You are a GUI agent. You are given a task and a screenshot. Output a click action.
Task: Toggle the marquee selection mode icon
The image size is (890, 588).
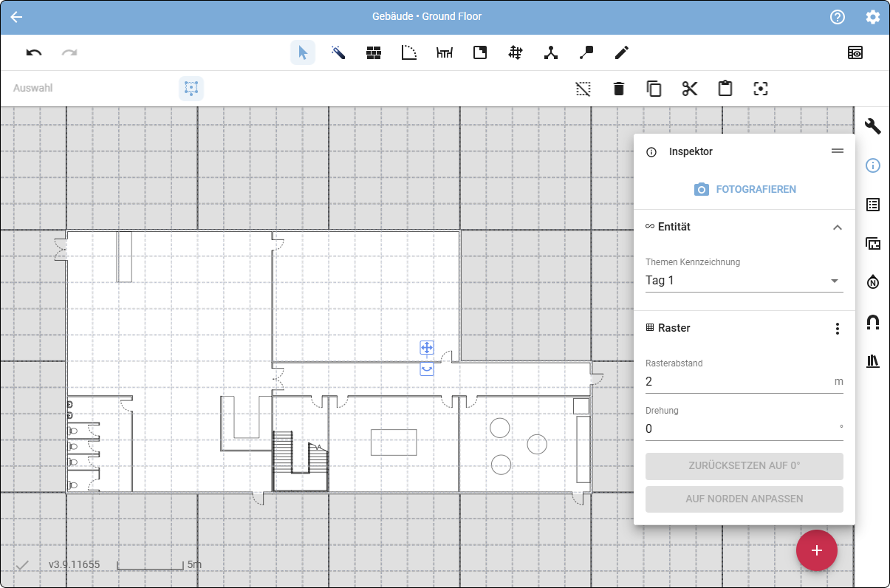(x=191, y=89)
